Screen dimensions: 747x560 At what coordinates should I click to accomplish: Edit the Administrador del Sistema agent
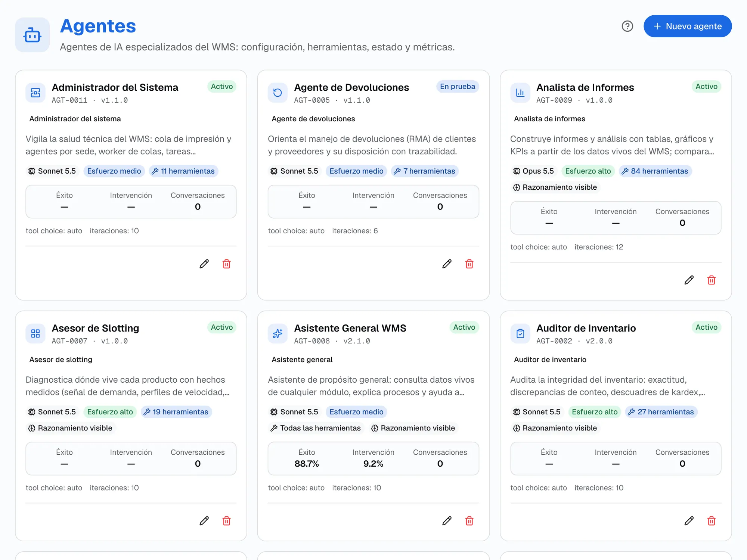(x=204, y=264)
